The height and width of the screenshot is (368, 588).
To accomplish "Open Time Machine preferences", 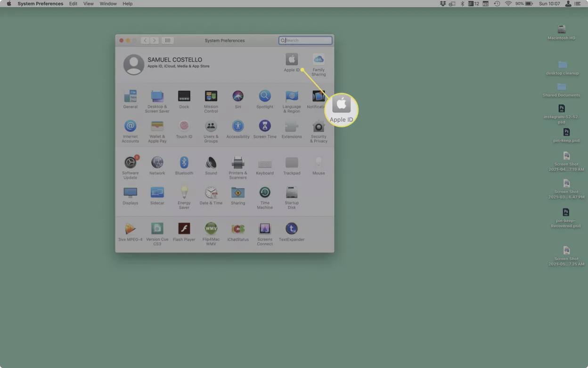I will click(x=264, y=194).
